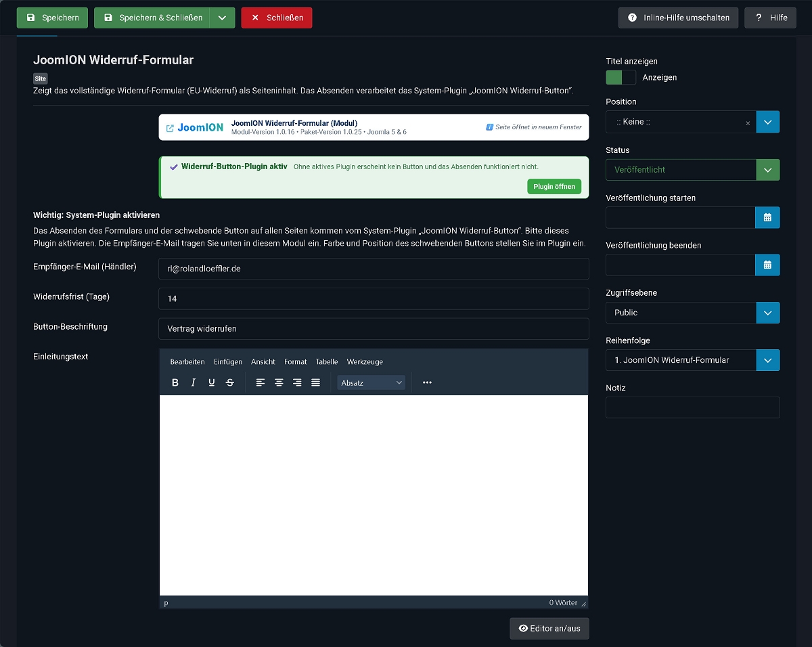Click inside the Einleitungstext editor area

tap(374, 495)
